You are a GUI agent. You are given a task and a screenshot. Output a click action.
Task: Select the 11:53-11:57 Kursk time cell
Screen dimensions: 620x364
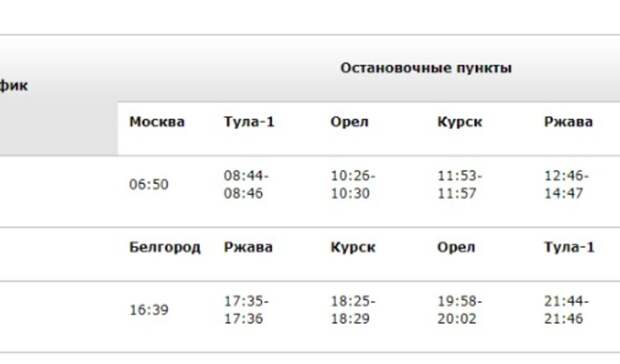click(459, 185)
